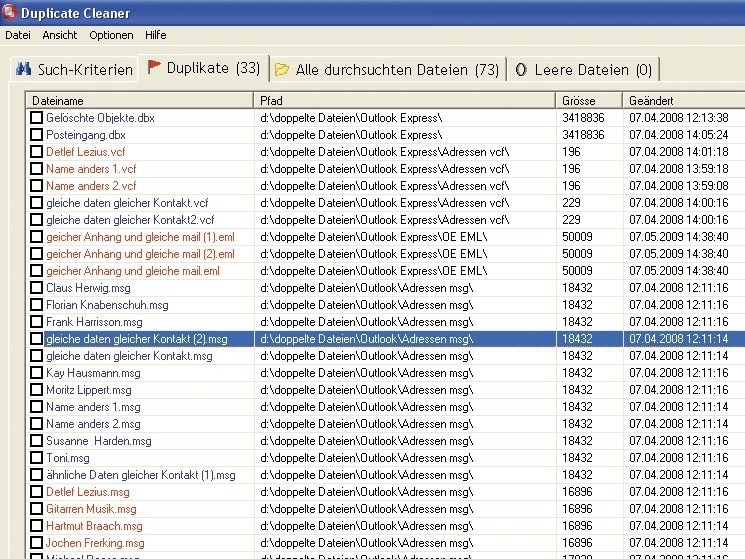The image size is (745, 559).
Task: Click the zero icon on Leere Dateien tab
Action: click(522, 70)
